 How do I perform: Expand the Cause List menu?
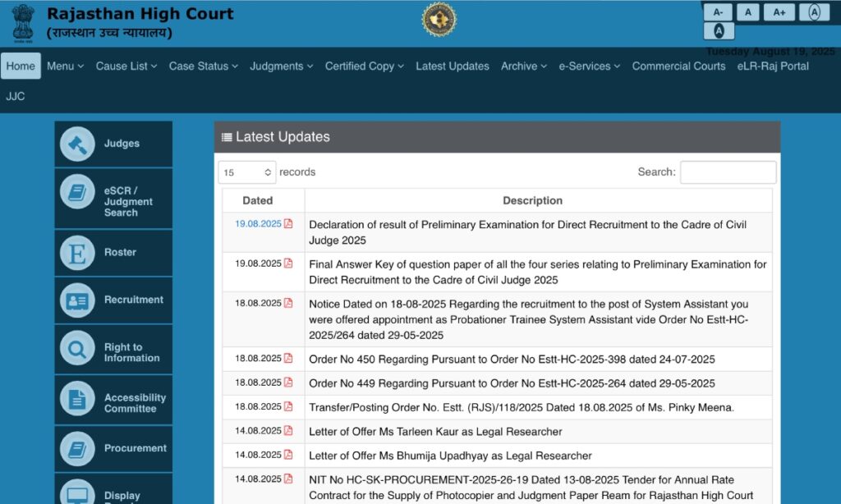126,66
